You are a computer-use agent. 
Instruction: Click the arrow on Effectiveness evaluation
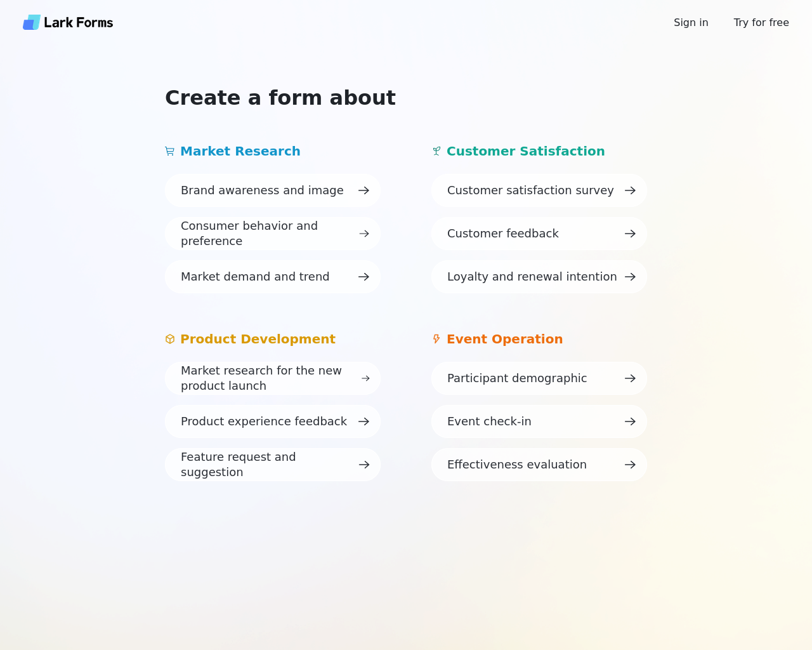click(630, 465)
